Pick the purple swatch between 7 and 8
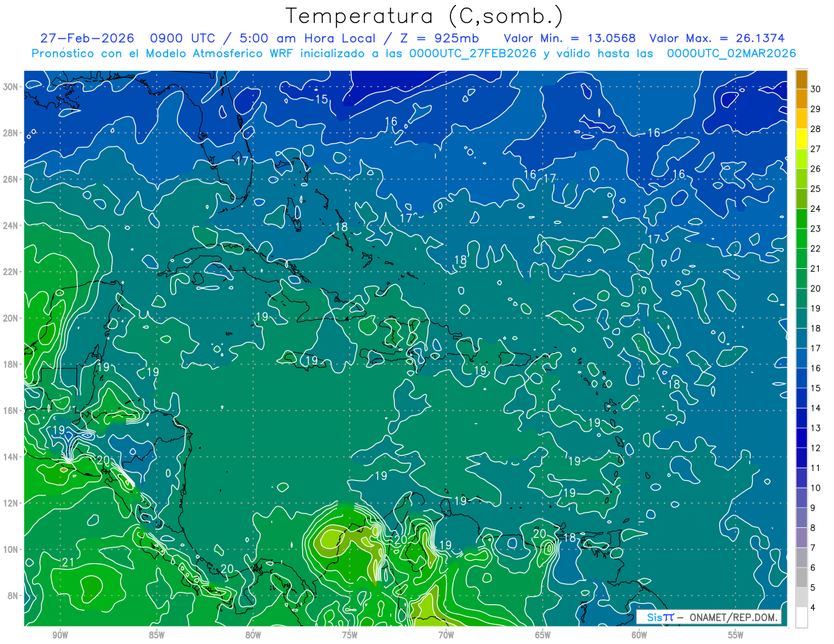Image resolution: width=834 pixels, height=644 pixels. tap(801, 538)
